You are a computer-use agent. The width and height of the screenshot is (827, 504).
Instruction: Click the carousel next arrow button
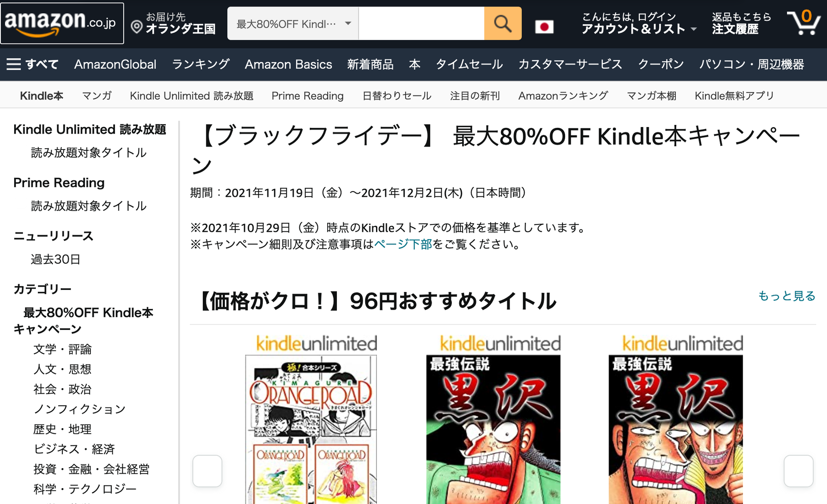(x=798, y=471)
